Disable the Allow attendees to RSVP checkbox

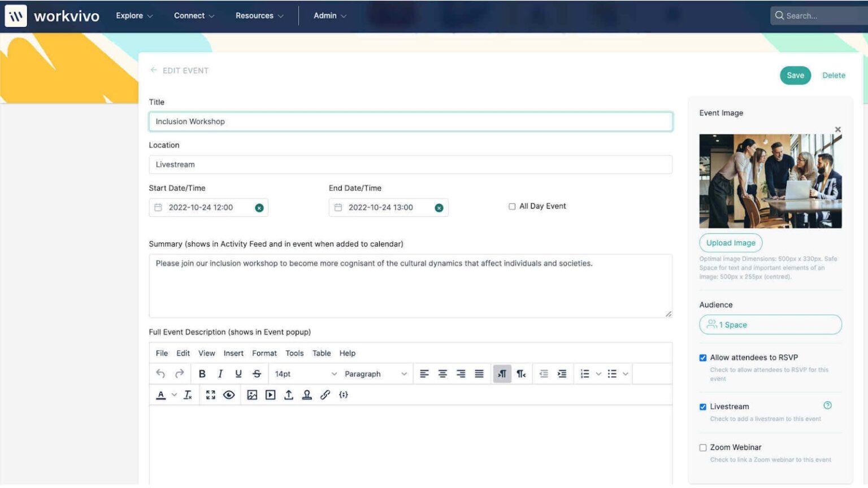click(702, 358)
